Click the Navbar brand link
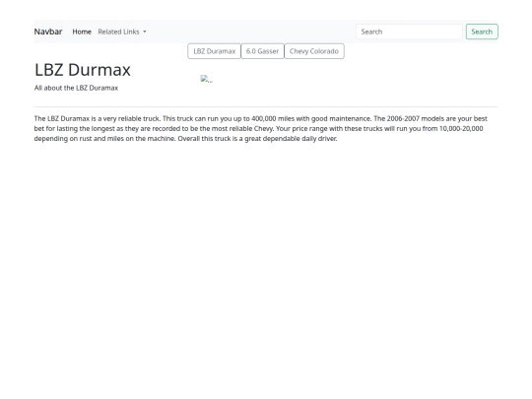Viewport: 532px width, 399px height. coord(48,32)
